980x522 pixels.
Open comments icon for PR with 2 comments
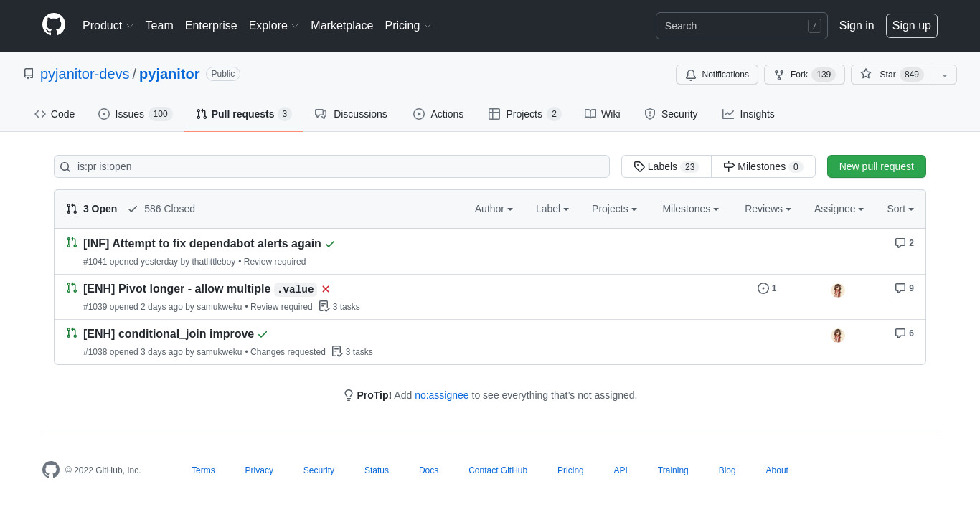900,243
